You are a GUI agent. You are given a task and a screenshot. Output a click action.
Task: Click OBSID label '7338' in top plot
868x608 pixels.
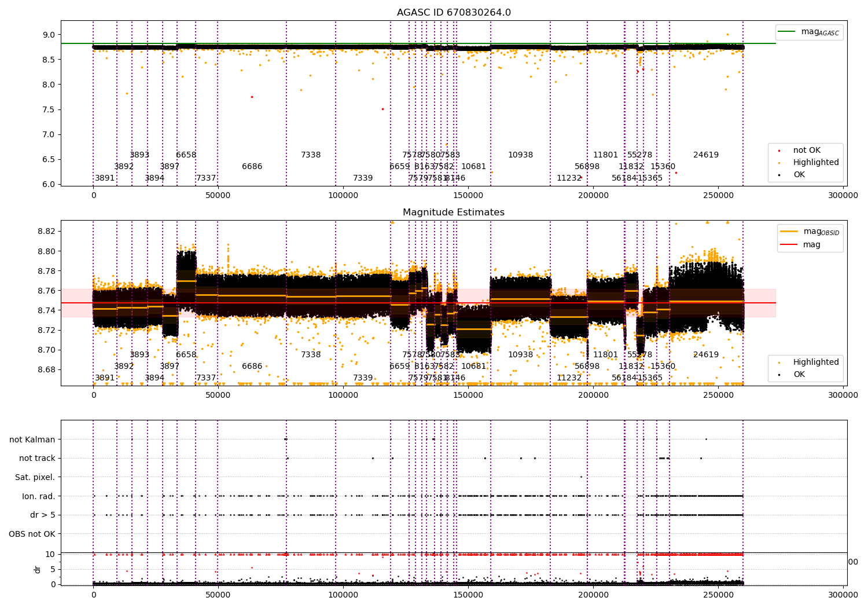(311, 155)
